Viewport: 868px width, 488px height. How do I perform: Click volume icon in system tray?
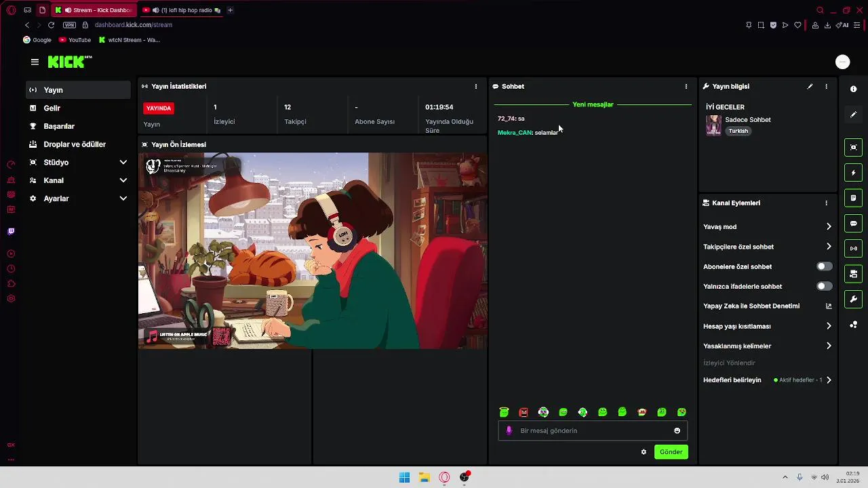[825, 477]
